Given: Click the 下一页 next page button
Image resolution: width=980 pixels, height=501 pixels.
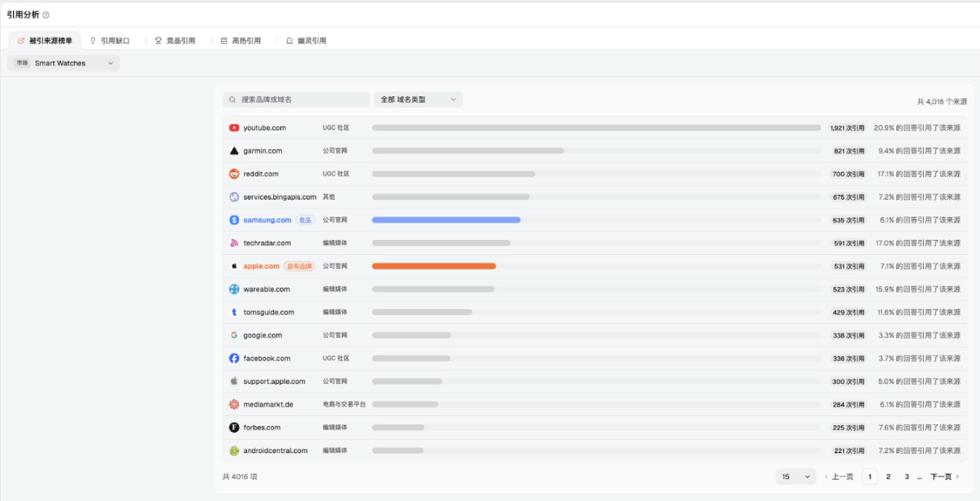Looking at the screenshot, I should pyautogui.click(x=945, y=477).
